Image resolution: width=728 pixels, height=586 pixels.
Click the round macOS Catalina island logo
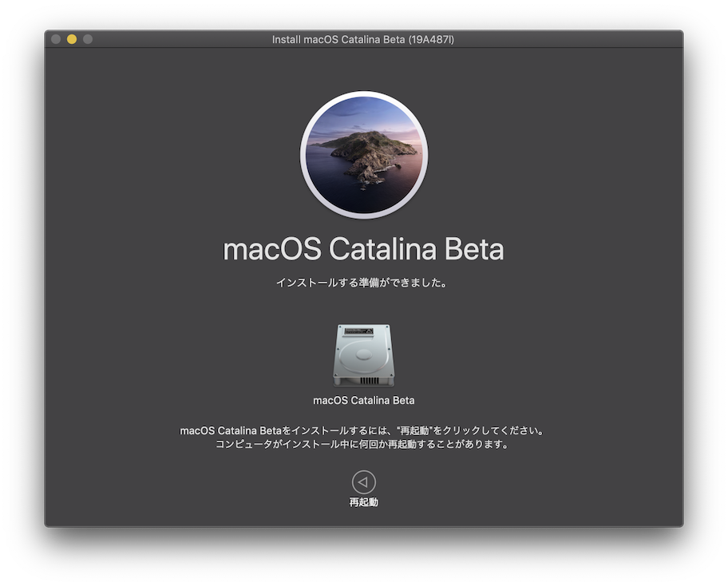[x=364, y=155]
